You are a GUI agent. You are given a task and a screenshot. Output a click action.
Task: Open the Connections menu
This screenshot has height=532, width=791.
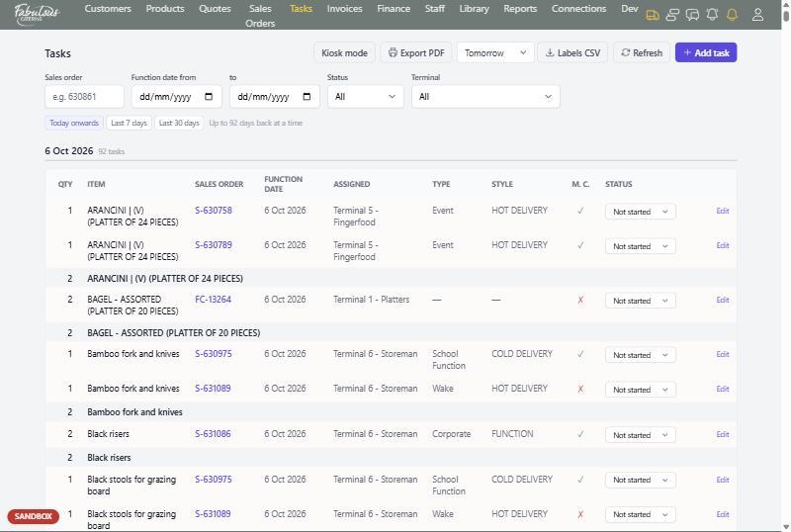[578, 9]
